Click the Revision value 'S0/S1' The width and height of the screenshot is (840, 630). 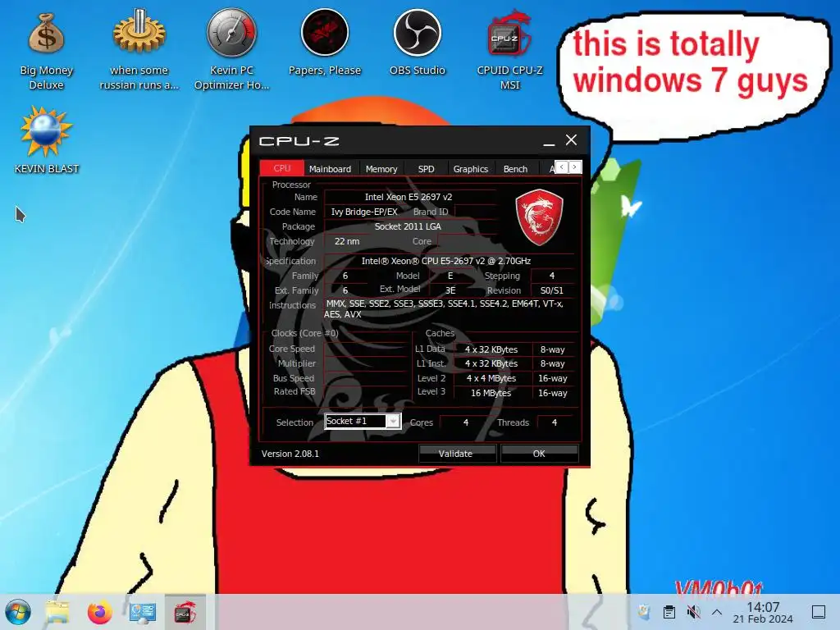(x=552, y=290)
